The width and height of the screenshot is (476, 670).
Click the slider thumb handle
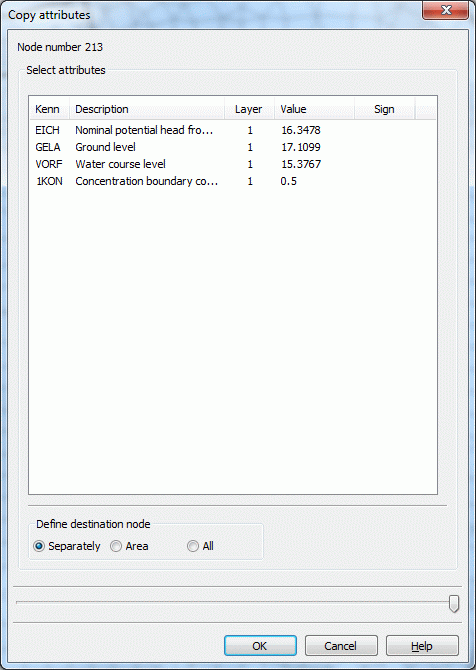pyautogui.click(x=454, y=604)
